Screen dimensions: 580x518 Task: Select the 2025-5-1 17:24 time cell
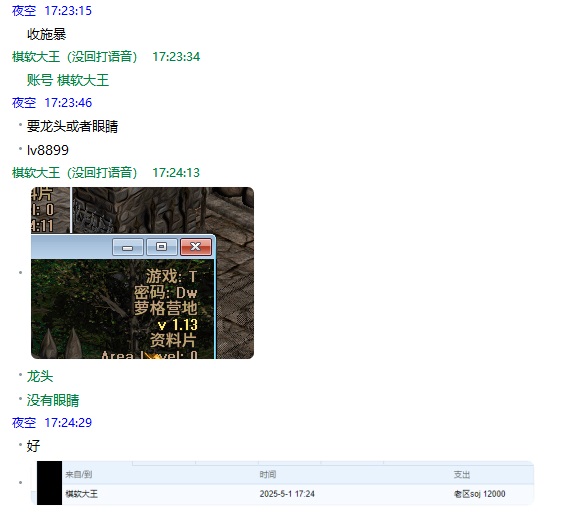[x=287, y=494]
